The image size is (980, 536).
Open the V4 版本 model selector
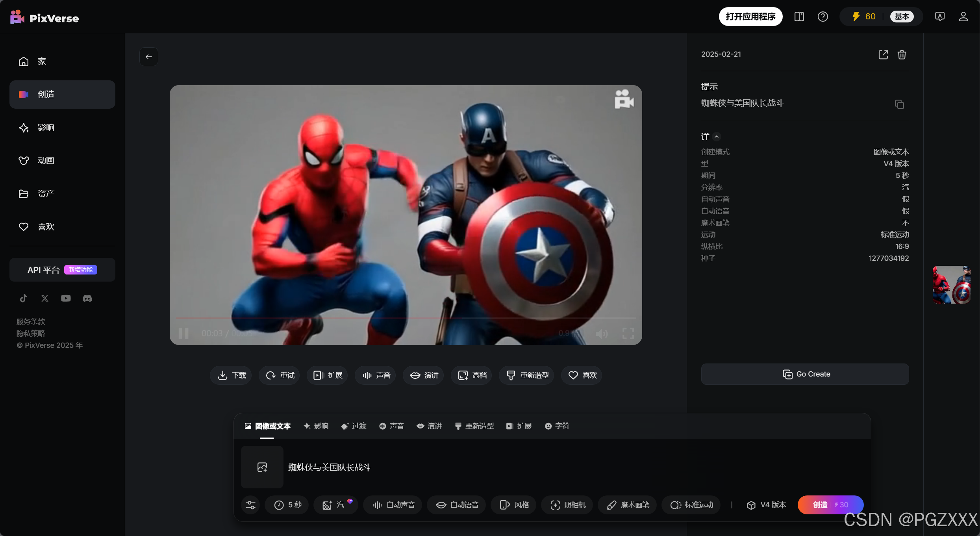click(x=766, y=505)
